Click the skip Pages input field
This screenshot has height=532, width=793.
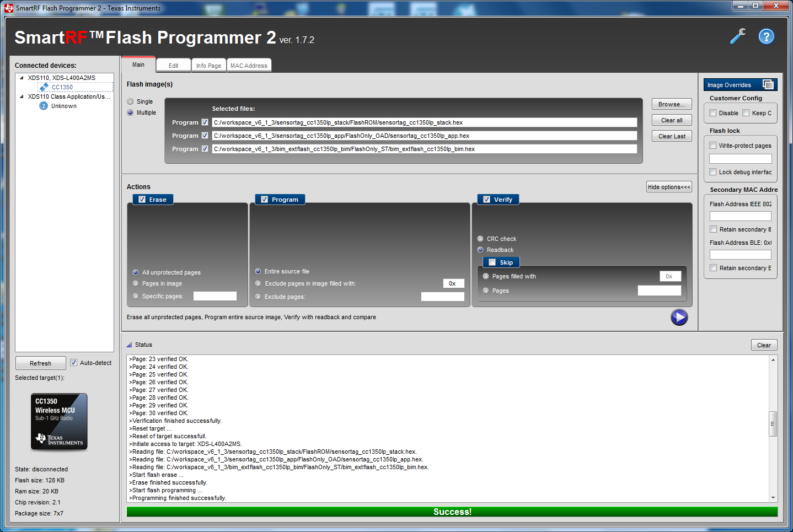click(660, 291)
